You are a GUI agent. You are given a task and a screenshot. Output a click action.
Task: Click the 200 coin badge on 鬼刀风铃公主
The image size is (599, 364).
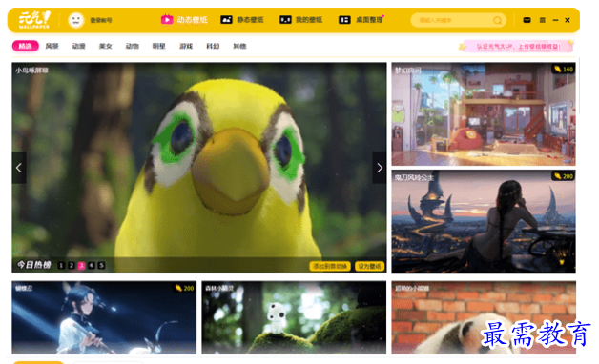coord(564,176)
